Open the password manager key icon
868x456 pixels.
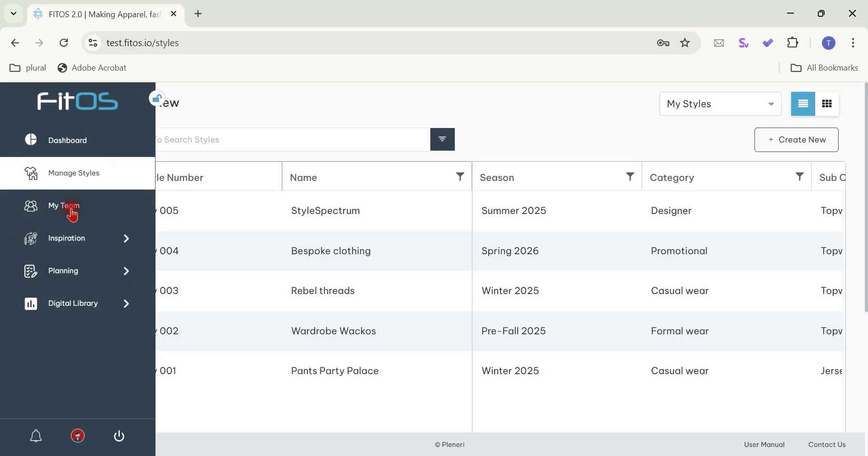click(x=663, y=43)
